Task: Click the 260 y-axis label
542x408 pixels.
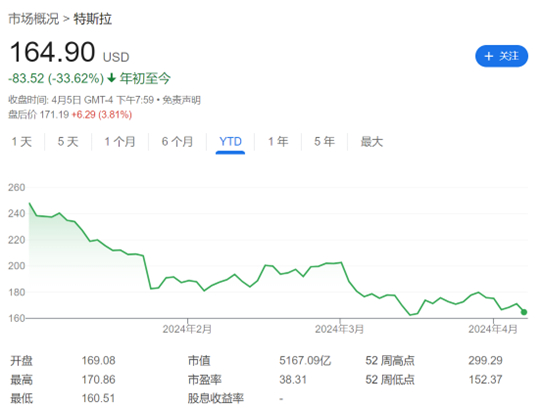Action: (x=17, y=188)
